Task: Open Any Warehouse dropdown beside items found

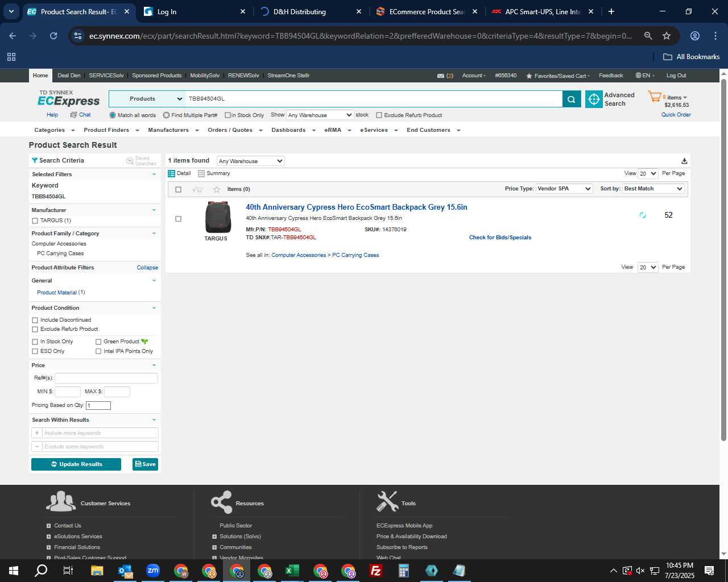Action: point(250,161)
